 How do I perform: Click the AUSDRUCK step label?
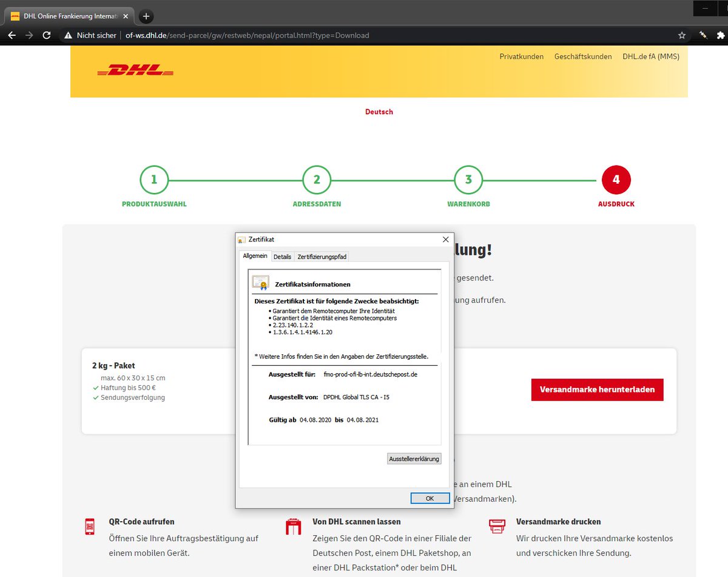pyautogui.click(x=616, y=204)
